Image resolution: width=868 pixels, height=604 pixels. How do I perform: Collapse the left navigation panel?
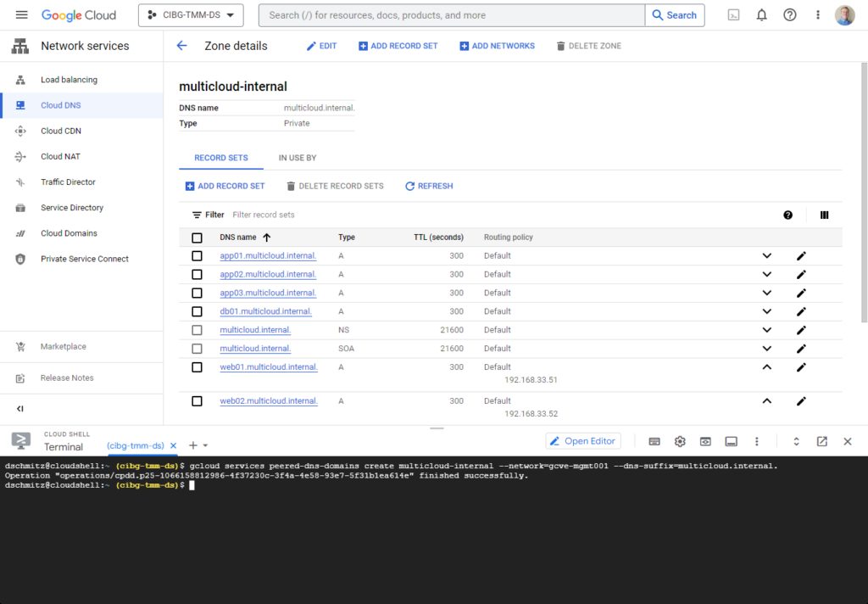click(20, 409)
